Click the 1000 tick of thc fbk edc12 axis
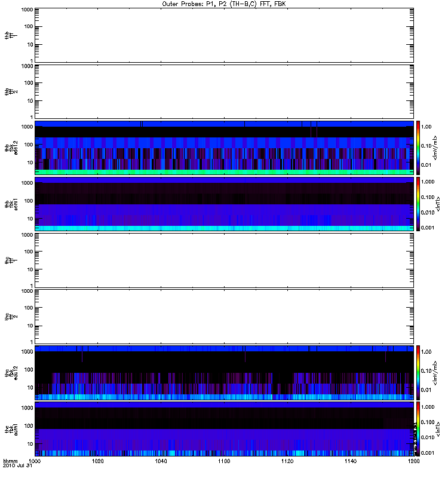Viewport: 448px width, 478px height. pyautogui.click(x=27, y=351)
